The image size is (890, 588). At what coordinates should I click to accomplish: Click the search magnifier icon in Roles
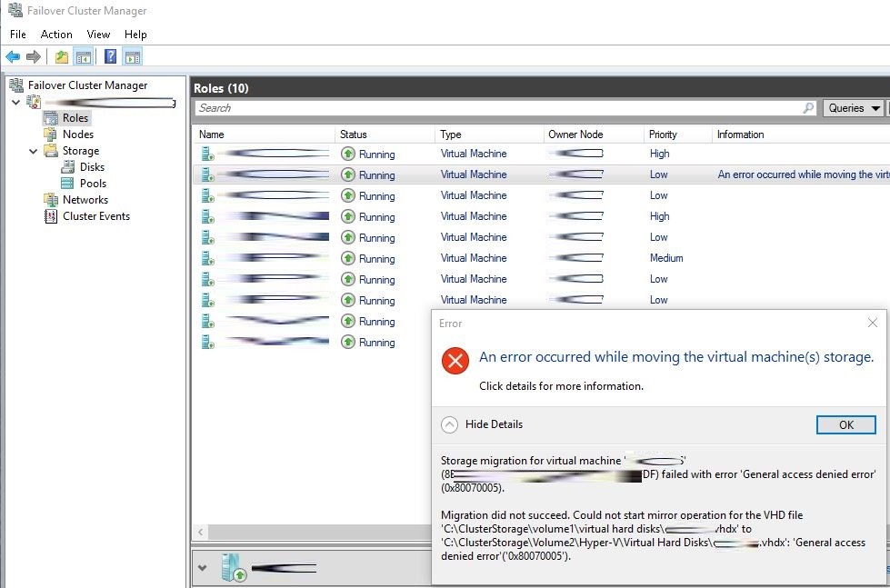808,108
